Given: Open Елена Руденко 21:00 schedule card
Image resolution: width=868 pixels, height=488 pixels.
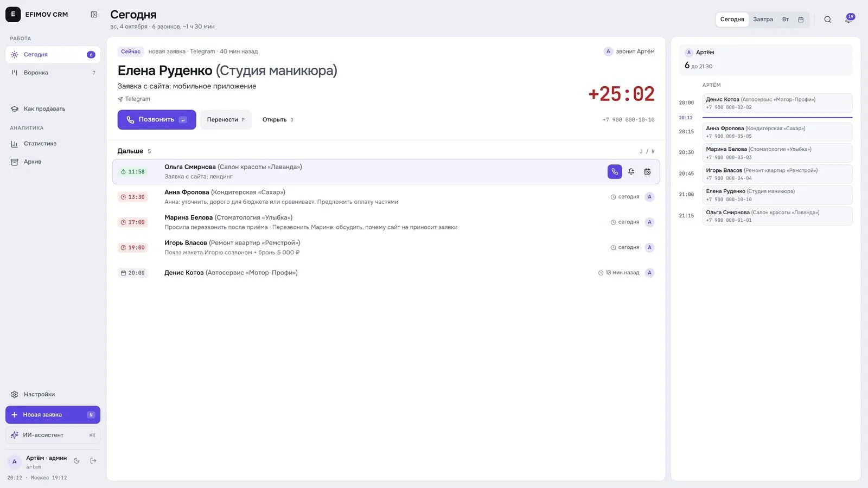Looking at the screenshot, I should coord(777,195).
